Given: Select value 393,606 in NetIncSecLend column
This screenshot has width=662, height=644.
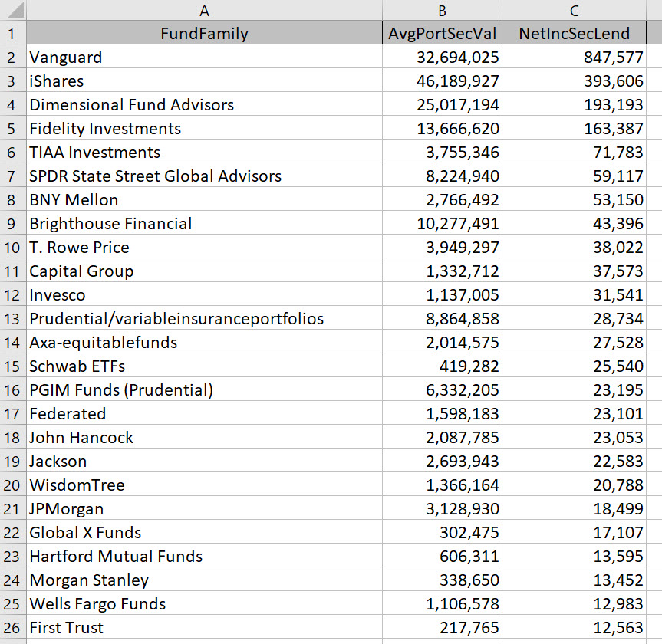Looking at the screenshot, I should coord(575,80).
